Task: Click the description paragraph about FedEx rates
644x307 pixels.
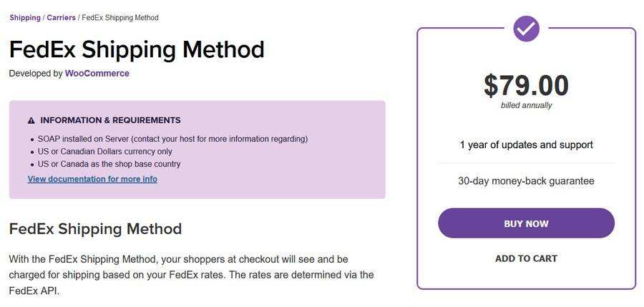Action: point(191,274)
